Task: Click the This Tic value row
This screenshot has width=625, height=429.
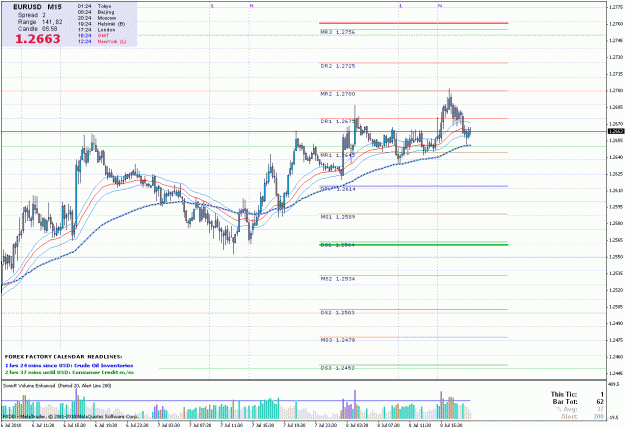Action: 577,394
